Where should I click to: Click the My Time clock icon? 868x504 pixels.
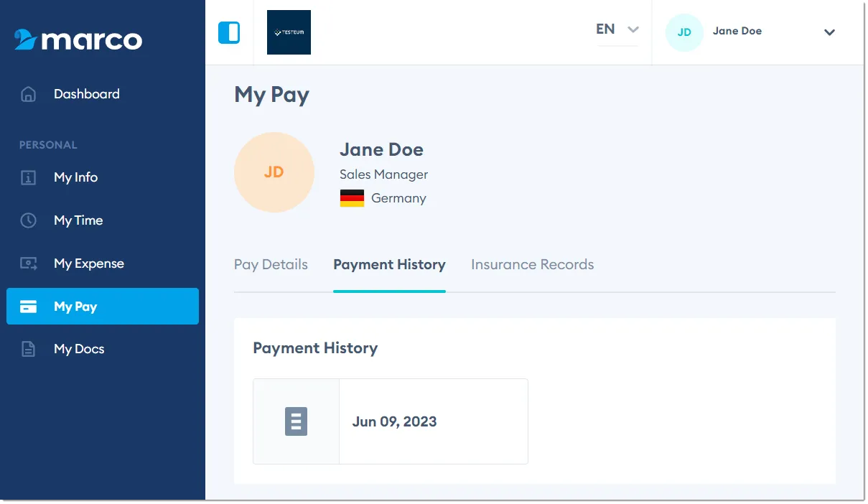pyautogui.click(x=28, y=220)
